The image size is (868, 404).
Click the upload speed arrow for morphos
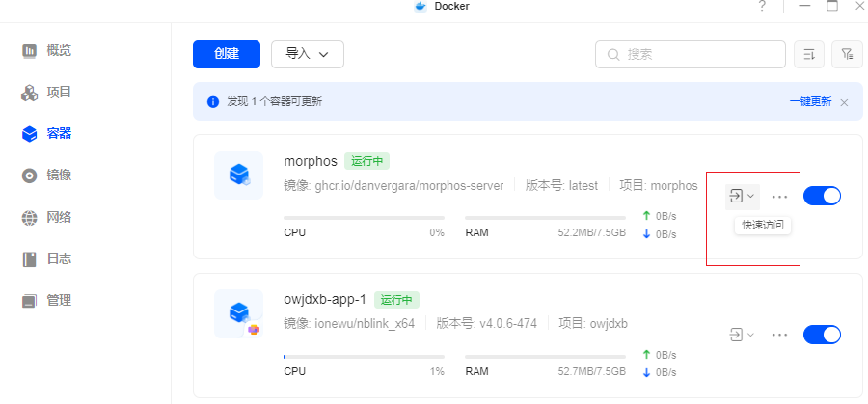tap(646, 216)
